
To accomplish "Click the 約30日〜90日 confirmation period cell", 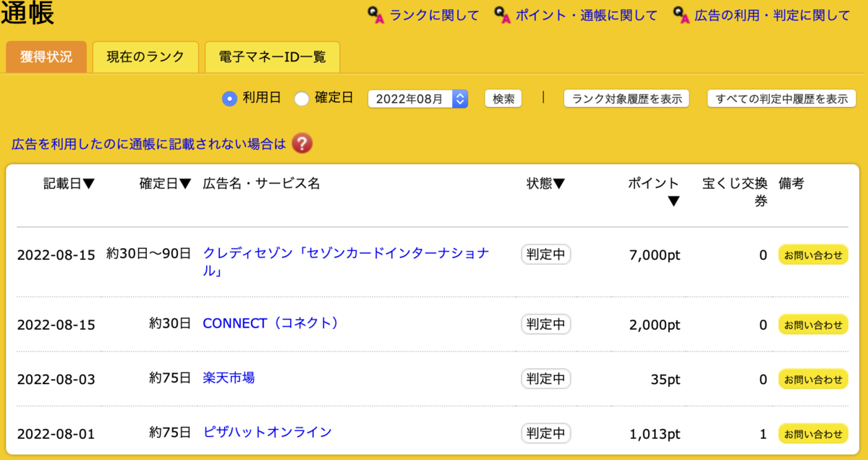I will pos(148,254).
